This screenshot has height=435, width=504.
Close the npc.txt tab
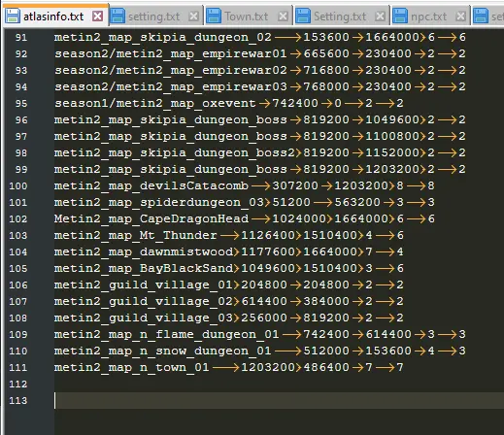[460, 17]
